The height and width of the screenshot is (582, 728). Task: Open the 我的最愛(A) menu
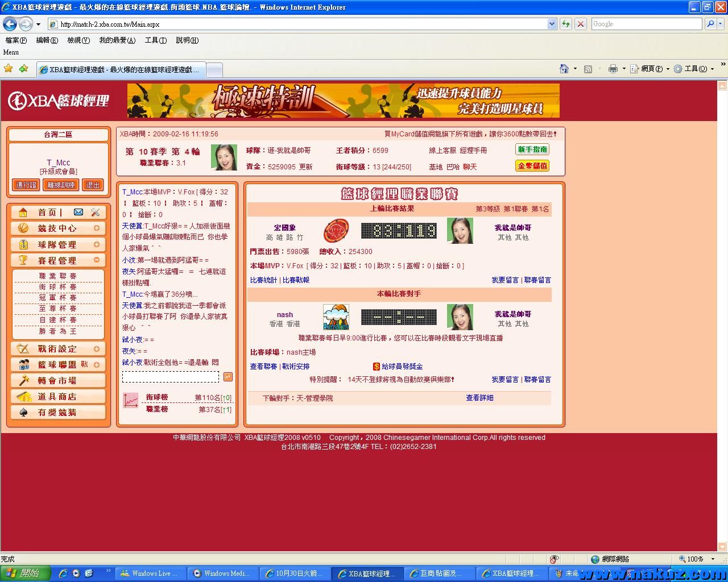click(117, 40)
